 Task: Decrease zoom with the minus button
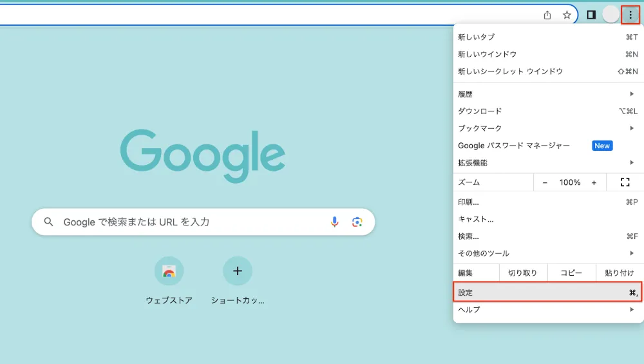545,182
